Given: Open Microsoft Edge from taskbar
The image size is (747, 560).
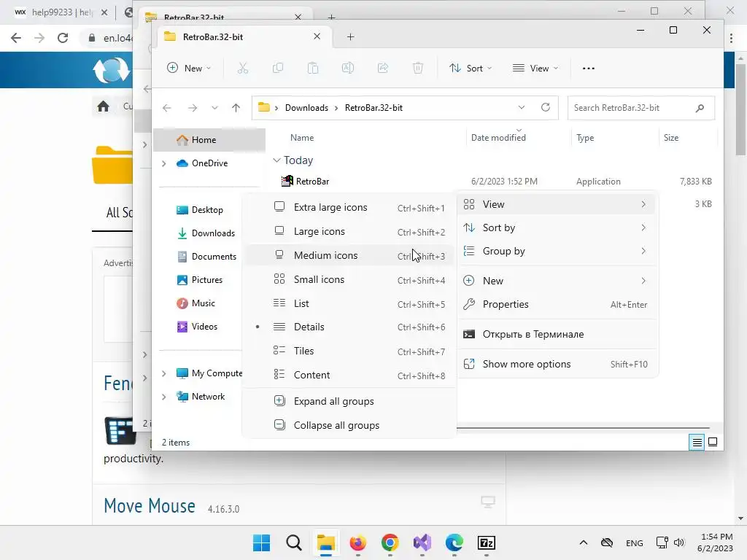Looking at the screenshot, I should pyautogui.click(x=454, y=542).
